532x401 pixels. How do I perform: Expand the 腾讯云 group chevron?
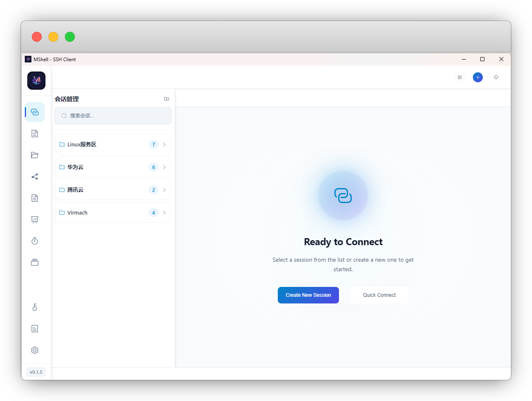pos(165,190)
